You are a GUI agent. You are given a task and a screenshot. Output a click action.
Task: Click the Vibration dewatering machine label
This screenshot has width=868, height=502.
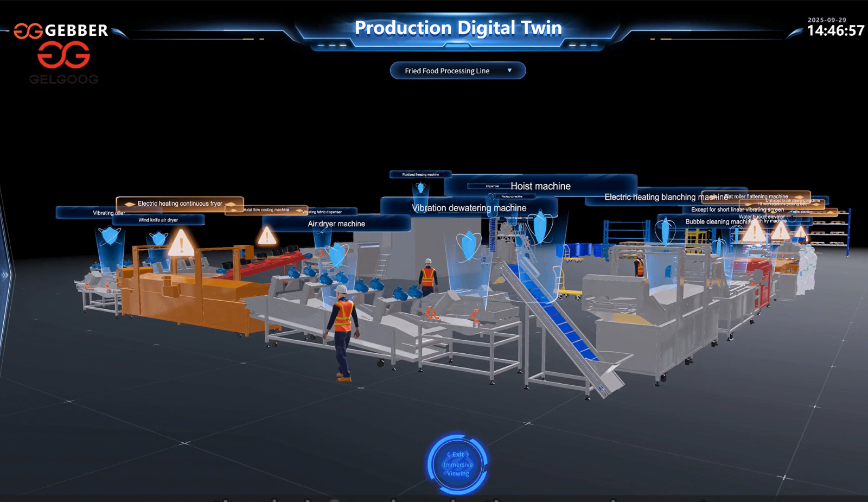click(x=469, y=208)
